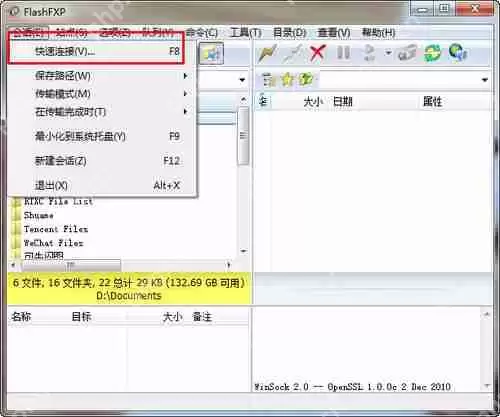Expand the 保存路径(W) submenu
This screenshot has width=500, height=417.
[x=103, y=76]
